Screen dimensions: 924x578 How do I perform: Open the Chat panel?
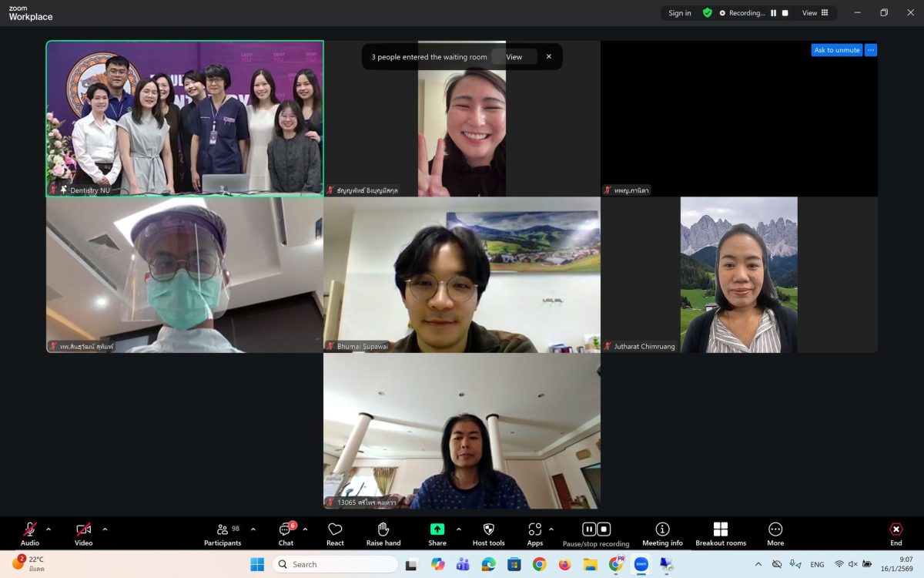(x=286, y=530)
